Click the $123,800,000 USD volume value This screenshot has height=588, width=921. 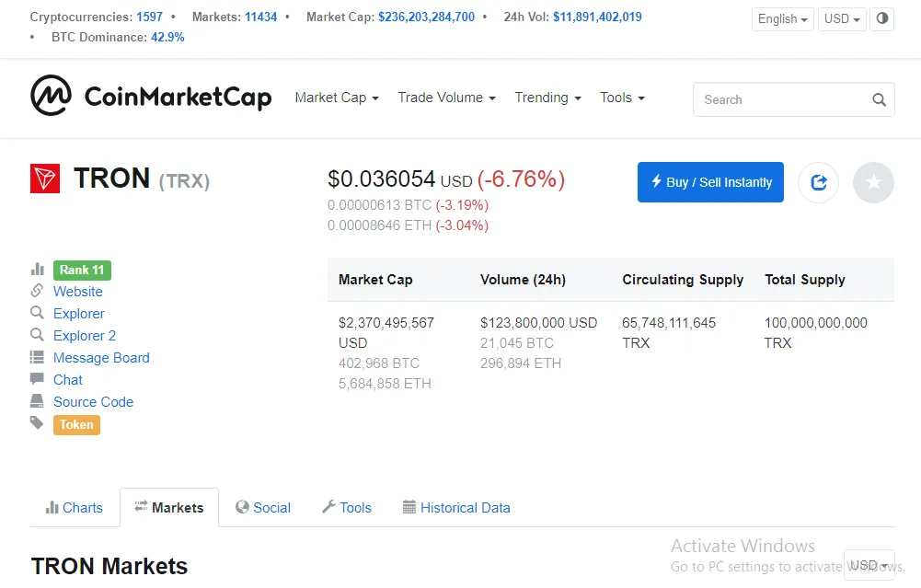(x=538, y=323)
